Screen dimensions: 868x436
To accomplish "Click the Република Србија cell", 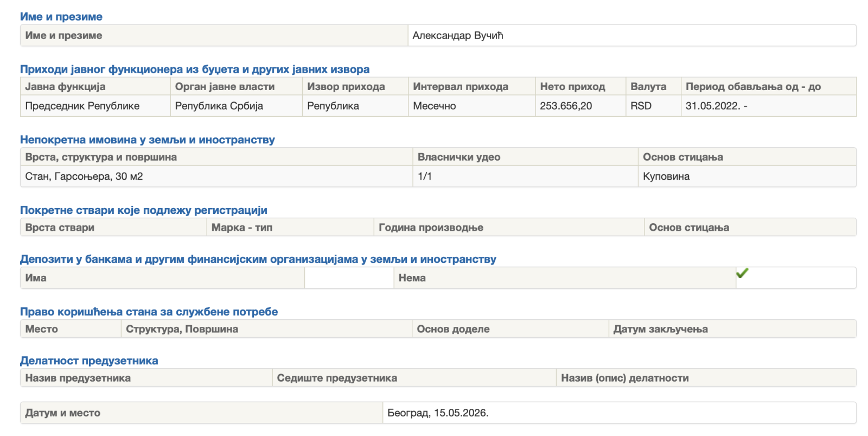I will coord(236,106).
